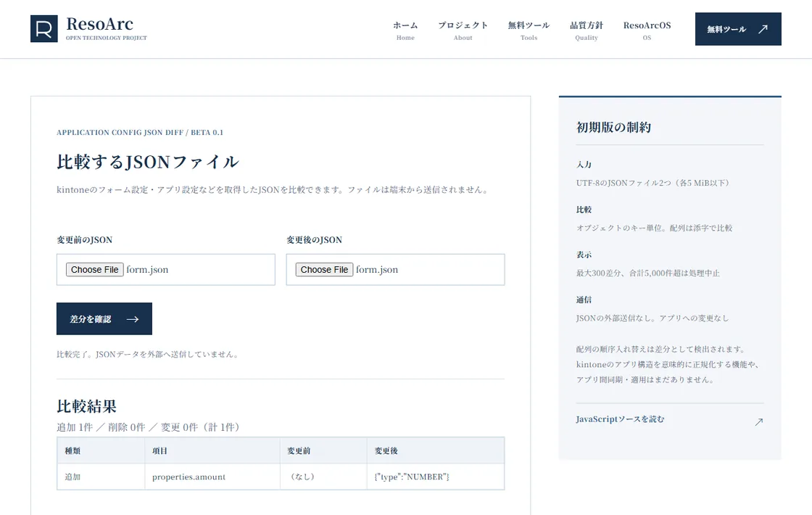Click right arrow icon in 差分を確認 button
This screenshot has height=515, width=812.
(133, 319)
